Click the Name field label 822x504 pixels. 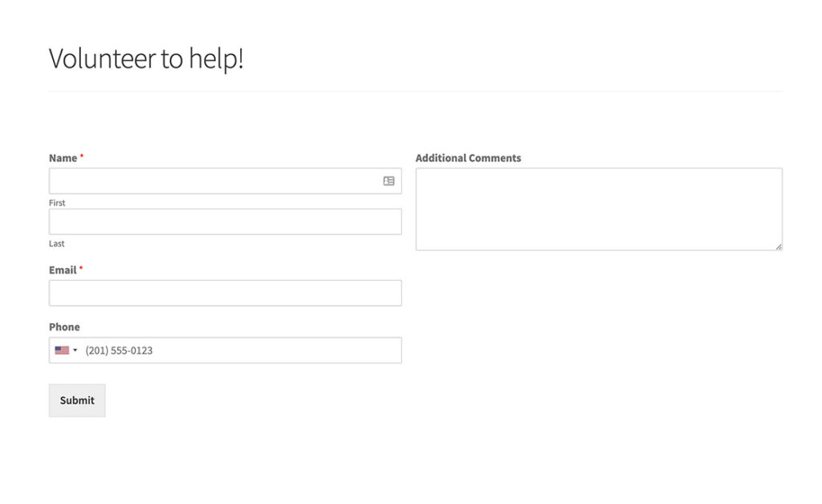63,158
